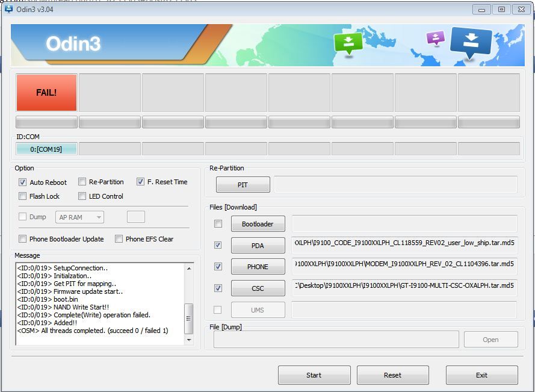Click the Start button
This screenshot has width=535, height=392.
tap(314, 375)
